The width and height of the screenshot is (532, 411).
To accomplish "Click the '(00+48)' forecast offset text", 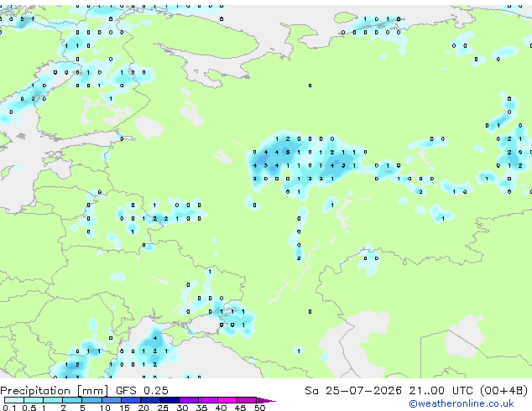I will pyautogui.click(x=504, y=391).
